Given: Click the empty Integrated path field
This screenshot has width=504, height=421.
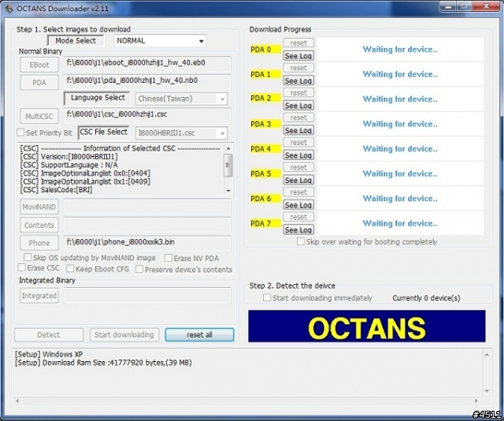Looking at the screenshot, I should [x=147, y=296].
